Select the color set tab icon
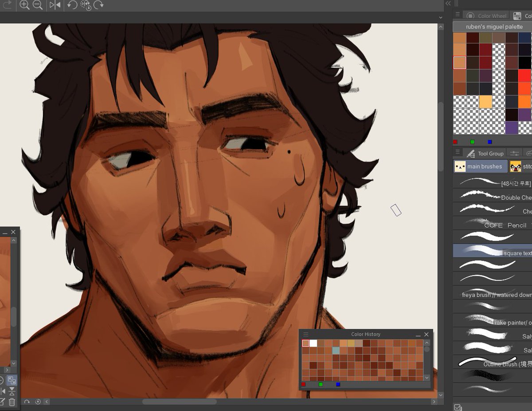The width and height of the screenshot is (532, 411). [x=517, y=16]
